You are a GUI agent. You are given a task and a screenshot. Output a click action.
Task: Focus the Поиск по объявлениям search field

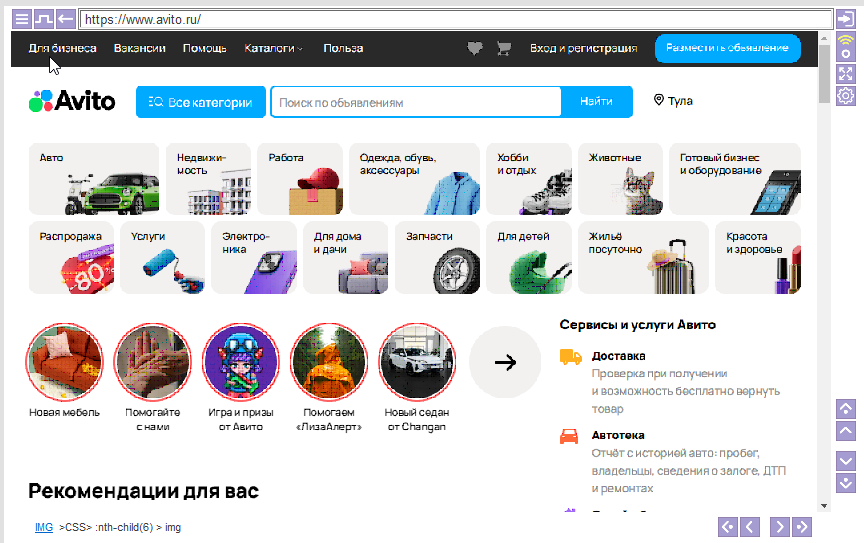pos(417,102)
